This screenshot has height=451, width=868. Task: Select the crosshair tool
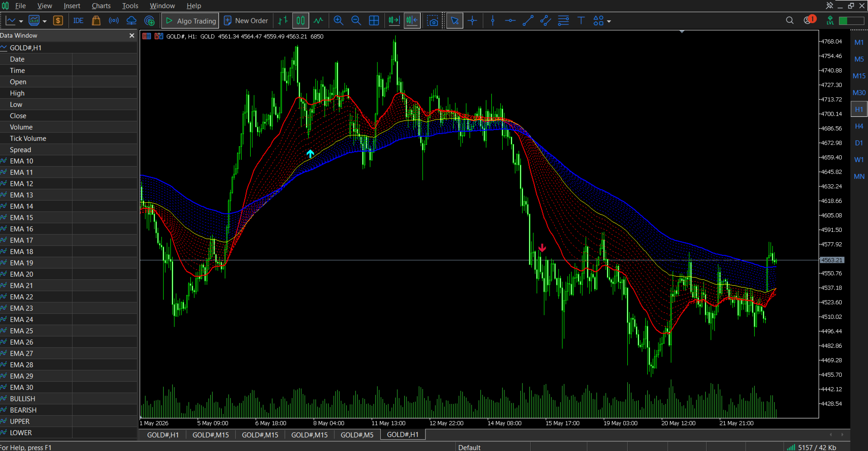472,21
